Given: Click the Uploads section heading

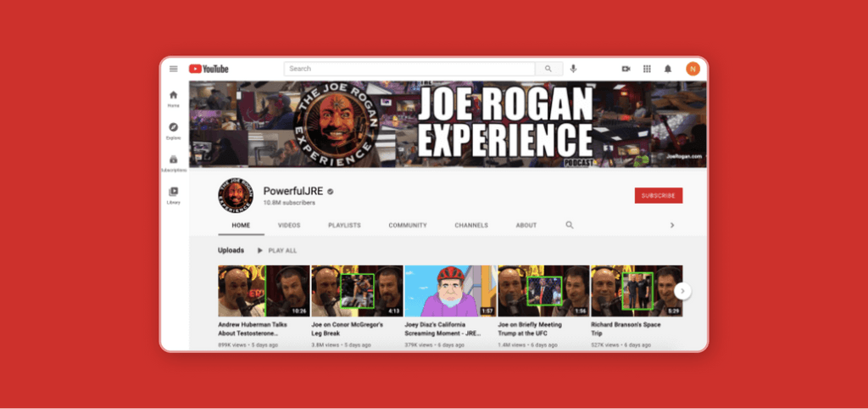Looking at the screenshot, I should tap(231, 250).
